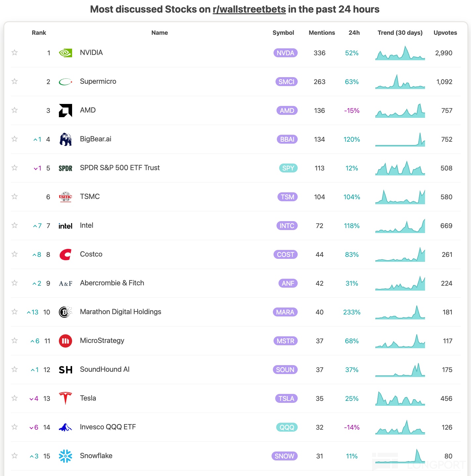471x476 pixels.
Task: Click the BigBear.ai bear logo
Action: click(65, 139)
